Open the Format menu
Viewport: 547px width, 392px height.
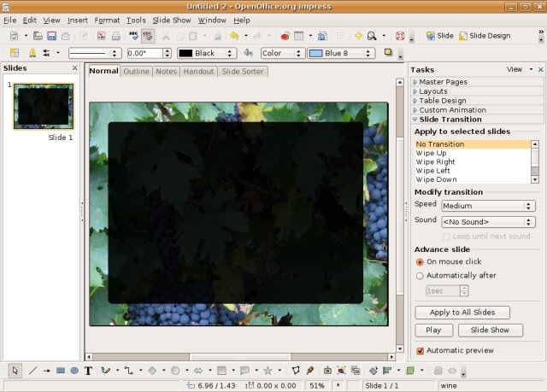pyautogui.click(x=107, y=20)
